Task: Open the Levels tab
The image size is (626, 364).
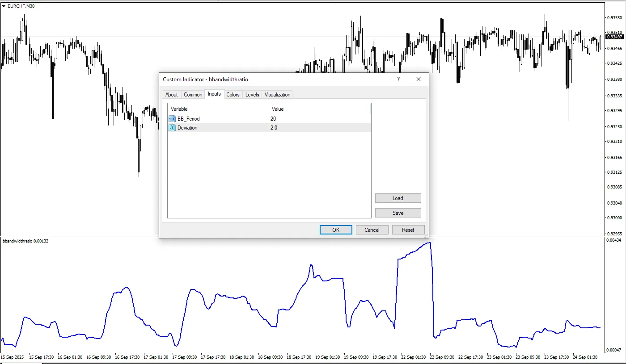Action: click(252, 95)
